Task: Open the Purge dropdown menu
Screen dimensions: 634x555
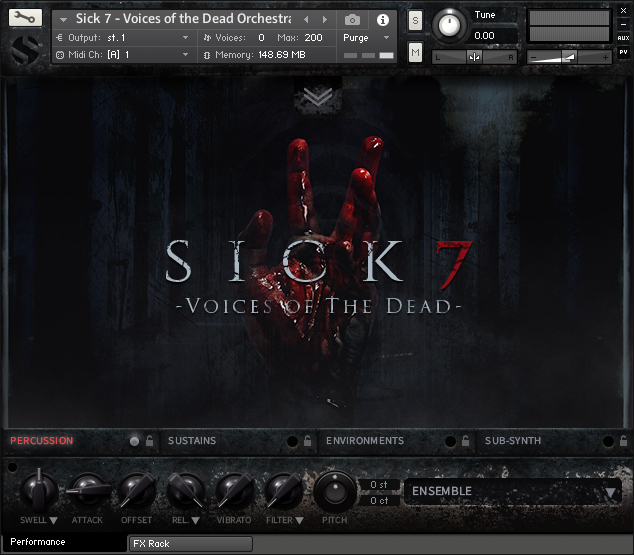Action: click(367, 38)
